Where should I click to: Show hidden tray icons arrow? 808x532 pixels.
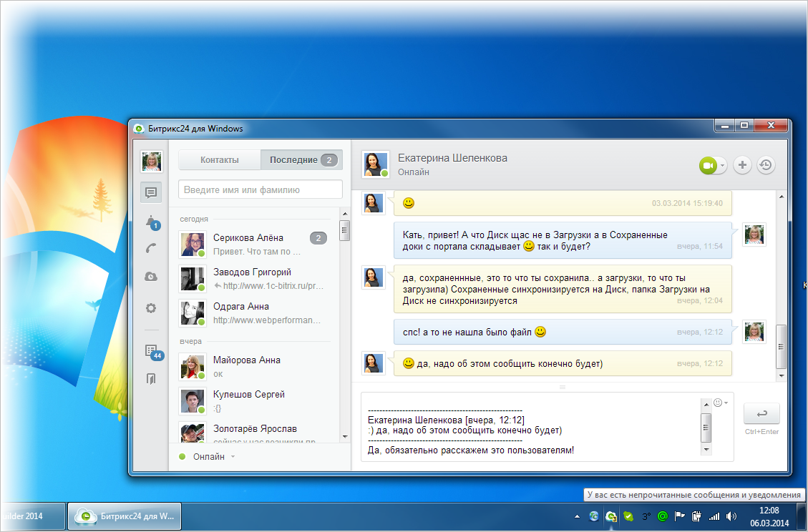[577, 516]
